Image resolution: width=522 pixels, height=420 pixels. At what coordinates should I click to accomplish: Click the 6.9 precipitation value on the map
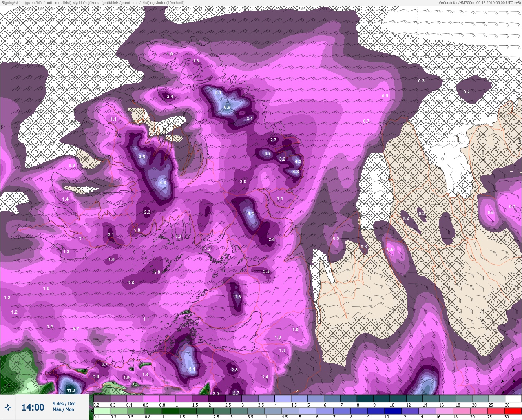click(227, 108)
